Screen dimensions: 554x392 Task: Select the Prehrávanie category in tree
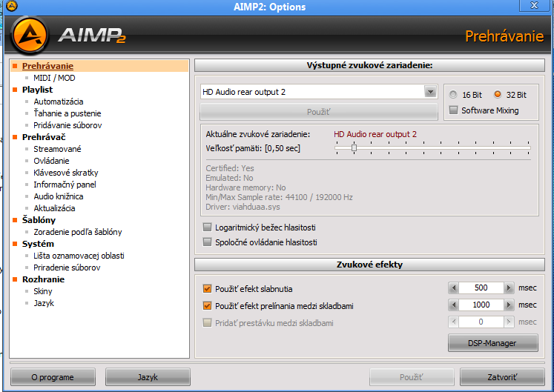[x=47, y=66]
